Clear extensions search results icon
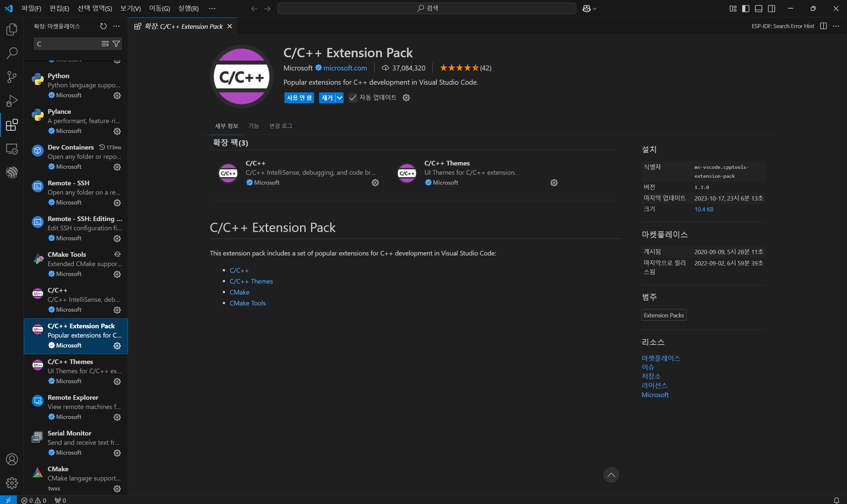This screenshot has height=504, width=847. 105,44
